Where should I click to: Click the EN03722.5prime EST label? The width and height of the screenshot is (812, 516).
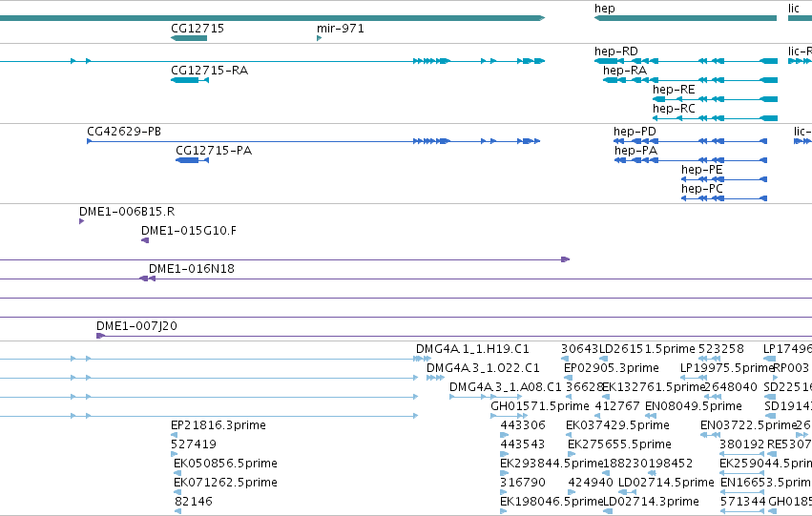(748, 425)
